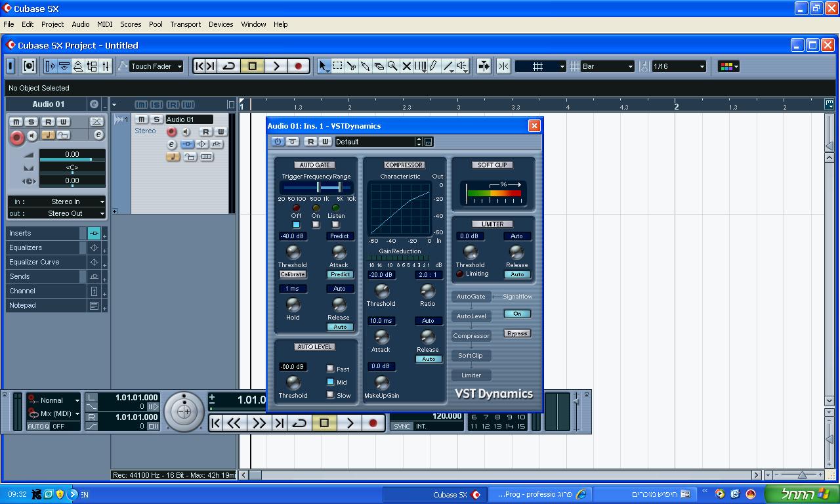Image resolution: width=840 pixels, height=504 pixels.
Task: Open the Stereo In input routing dropdown
Action: 56,201
